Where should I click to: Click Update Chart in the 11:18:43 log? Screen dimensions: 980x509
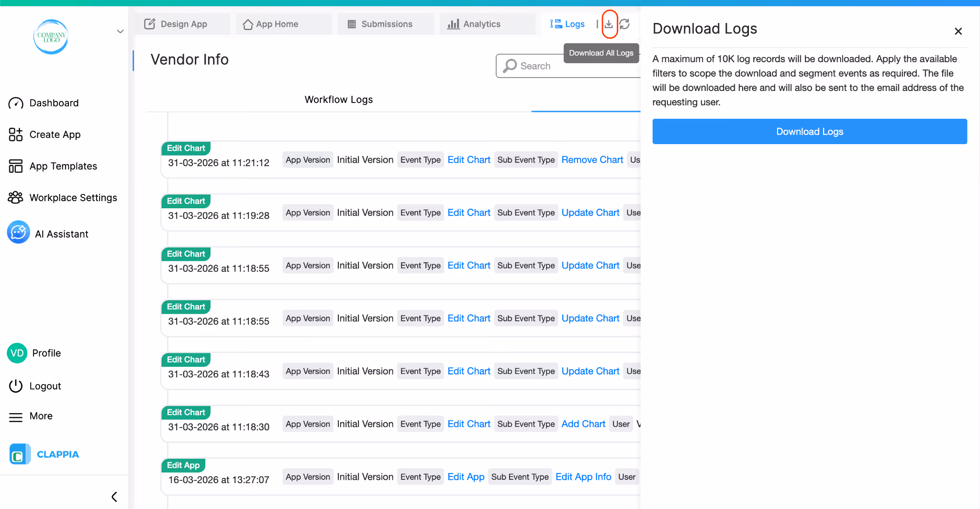pos(590,371)
